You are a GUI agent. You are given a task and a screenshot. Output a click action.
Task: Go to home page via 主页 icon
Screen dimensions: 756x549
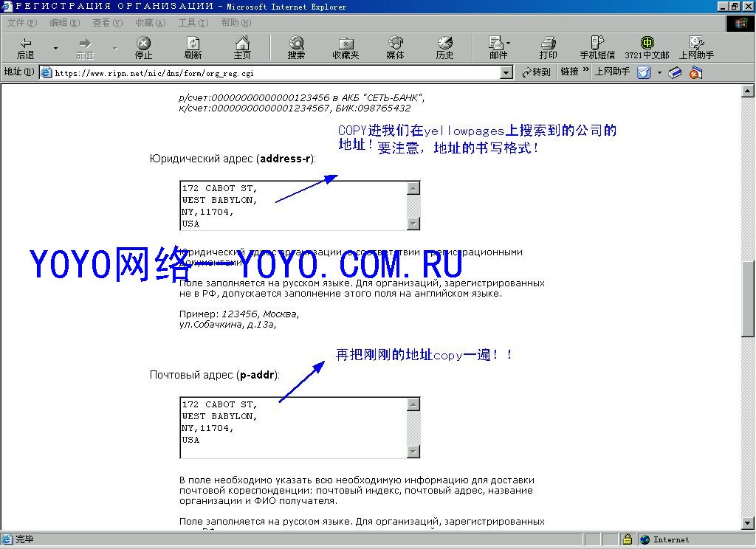click(x=242, y=43)
